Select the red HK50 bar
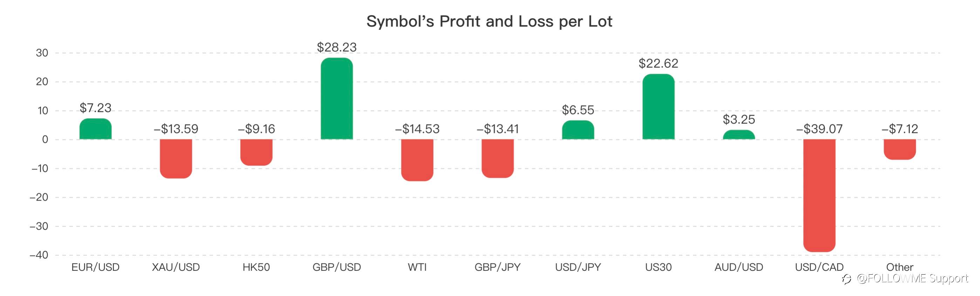Viewport: 980px width, 296px height. click(257, 153)
